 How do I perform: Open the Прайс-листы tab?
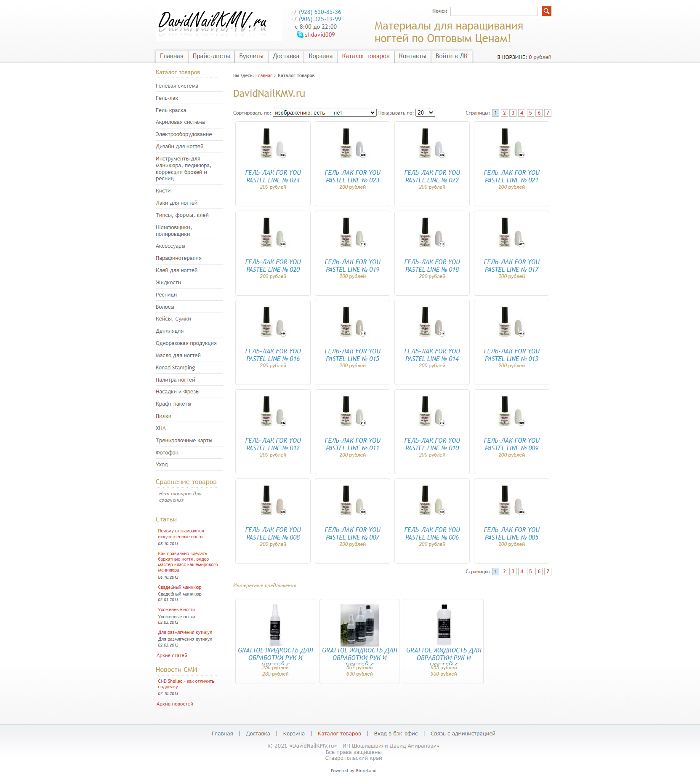coord(211,56)
